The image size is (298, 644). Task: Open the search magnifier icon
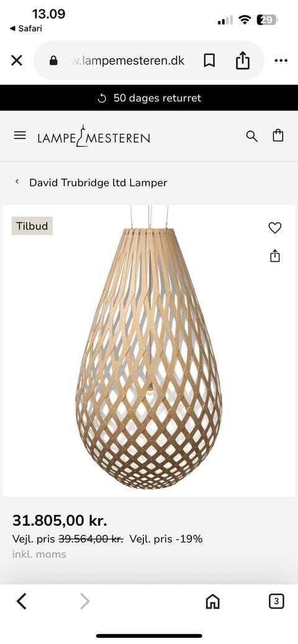pos(252,136)
